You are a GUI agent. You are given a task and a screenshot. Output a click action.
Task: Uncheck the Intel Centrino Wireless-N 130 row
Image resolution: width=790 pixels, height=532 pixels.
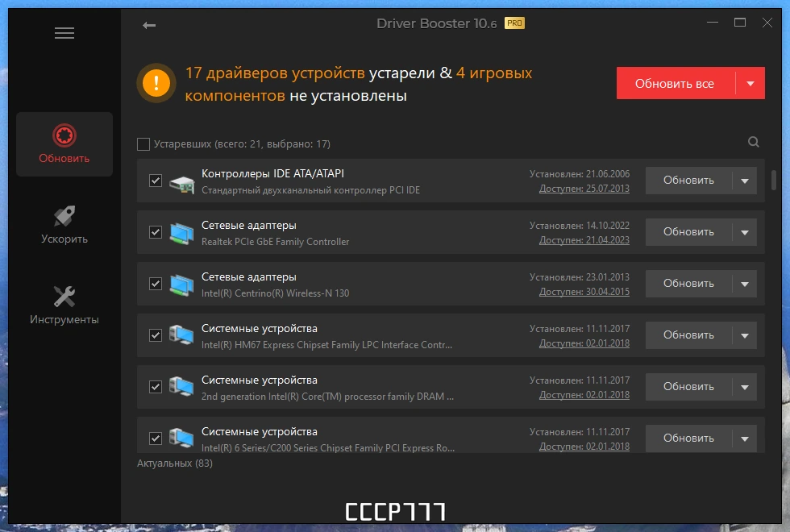coord(156,284)
